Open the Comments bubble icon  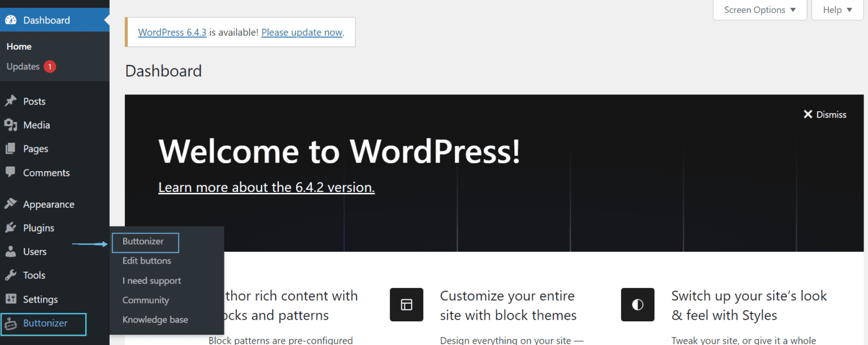point(11,172)
